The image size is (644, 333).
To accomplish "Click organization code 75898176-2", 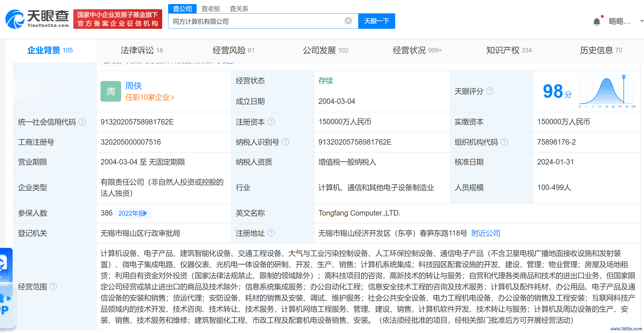I will coord(556,142).
